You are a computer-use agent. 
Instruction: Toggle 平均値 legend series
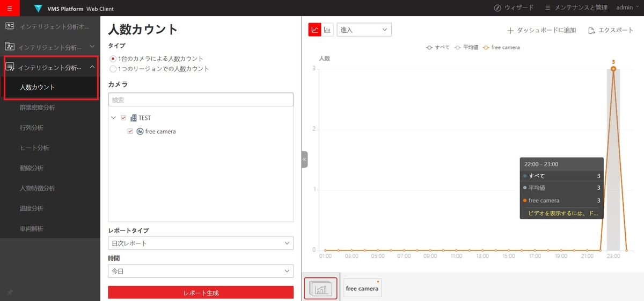pos(466,47)
